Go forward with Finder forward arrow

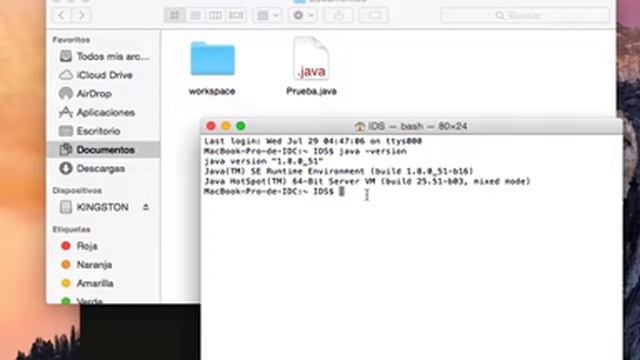coord(82,16)
